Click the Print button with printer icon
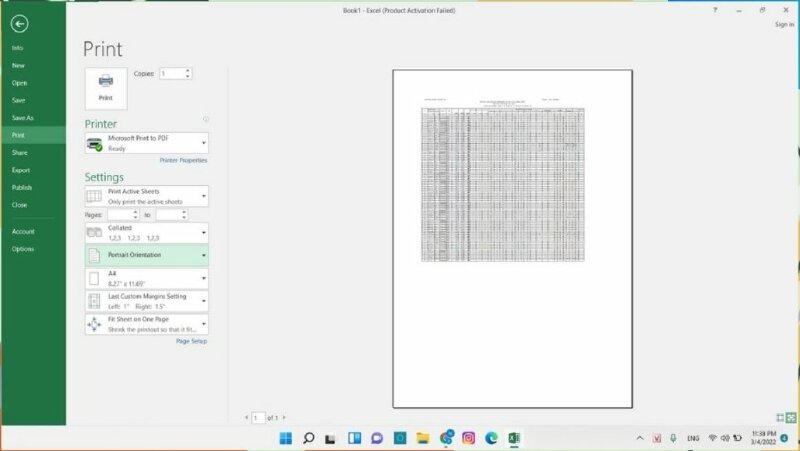The height and width of the screenshot is (451, 800). (x=106, y=88)
